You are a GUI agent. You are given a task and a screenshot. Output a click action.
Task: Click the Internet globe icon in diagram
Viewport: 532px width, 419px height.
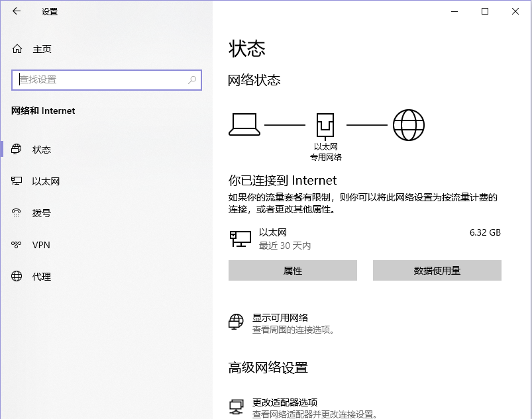(409, 124)
